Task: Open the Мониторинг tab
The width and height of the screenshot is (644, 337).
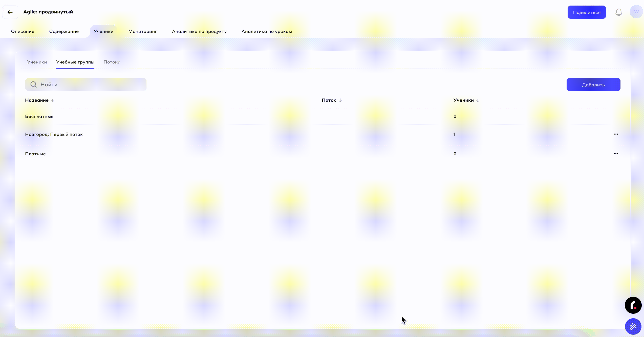Action: pyautogui.click(x=143, y=31)
